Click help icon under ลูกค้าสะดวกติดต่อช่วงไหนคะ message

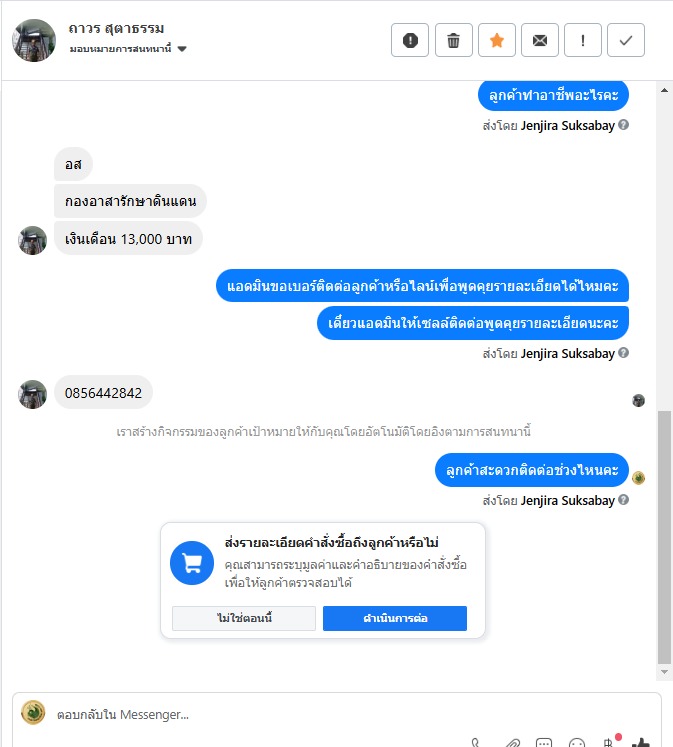click(623, 500)
